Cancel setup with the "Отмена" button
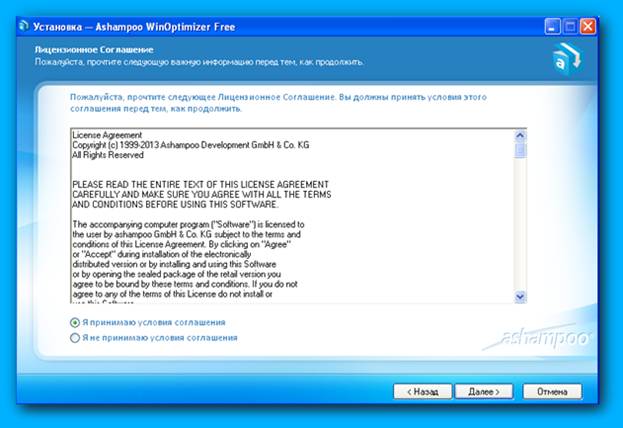The image size is (623, 428). pos(552,391)
